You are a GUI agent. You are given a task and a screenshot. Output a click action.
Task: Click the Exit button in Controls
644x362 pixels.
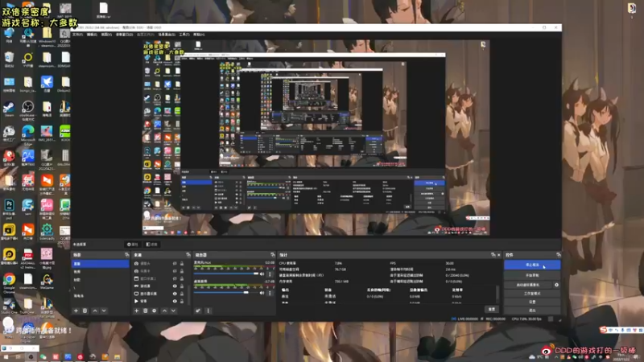pyautogui.click(x=532, y=310)
